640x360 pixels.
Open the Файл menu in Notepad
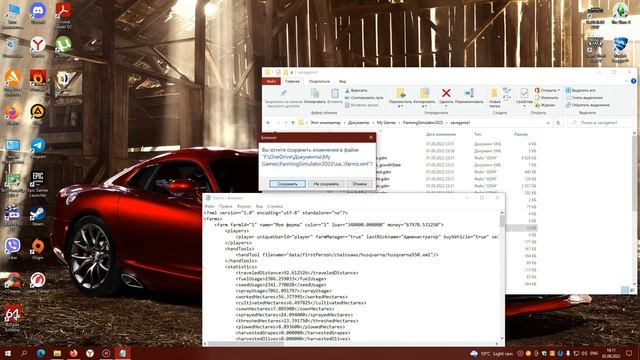209,206
